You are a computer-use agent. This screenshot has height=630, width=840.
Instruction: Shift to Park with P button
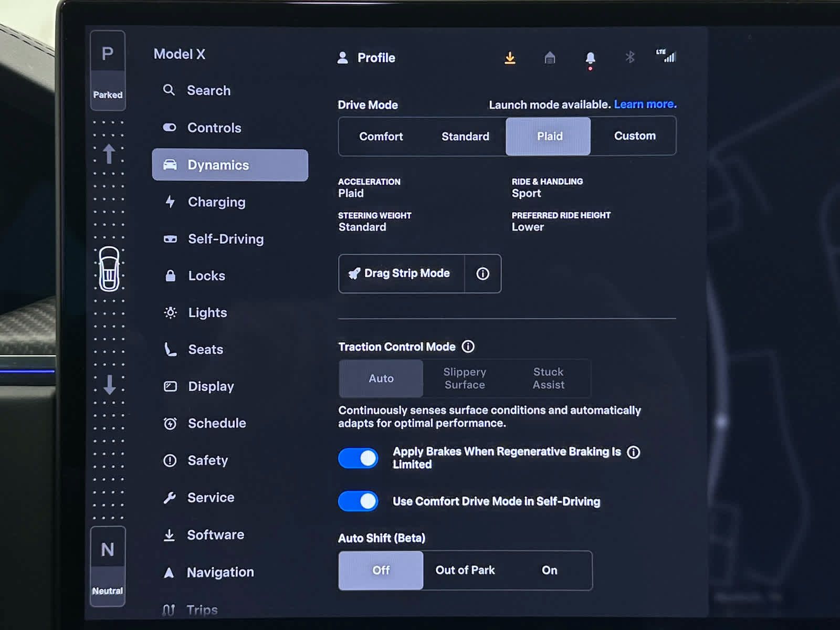click(108, 70)
